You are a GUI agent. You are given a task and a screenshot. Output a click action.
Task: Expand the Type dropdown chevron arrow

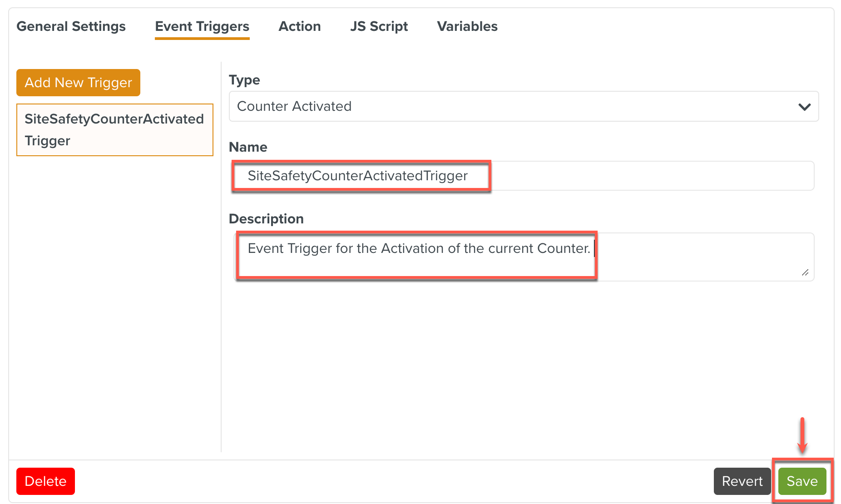pyautogui.click(x=804, y=107)
